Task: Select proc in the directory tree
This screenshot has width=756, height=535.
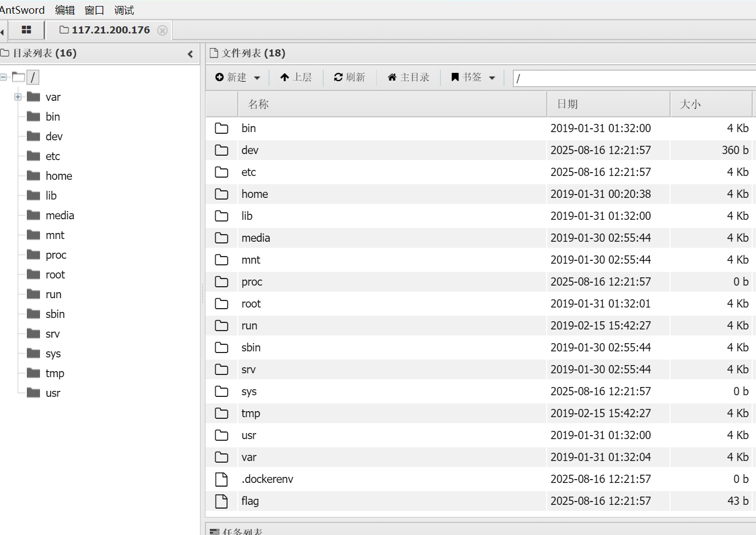Action: [56, 255]
